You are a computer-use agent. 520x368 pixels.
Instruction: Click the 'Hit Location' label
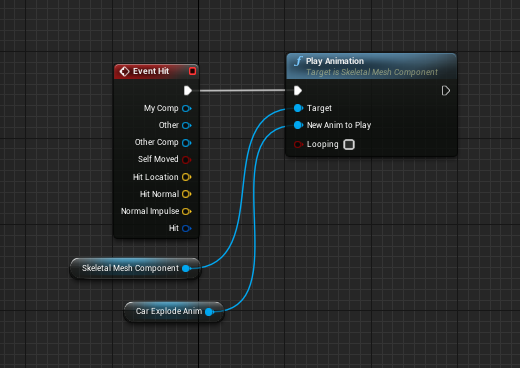[x=155, y=177]
